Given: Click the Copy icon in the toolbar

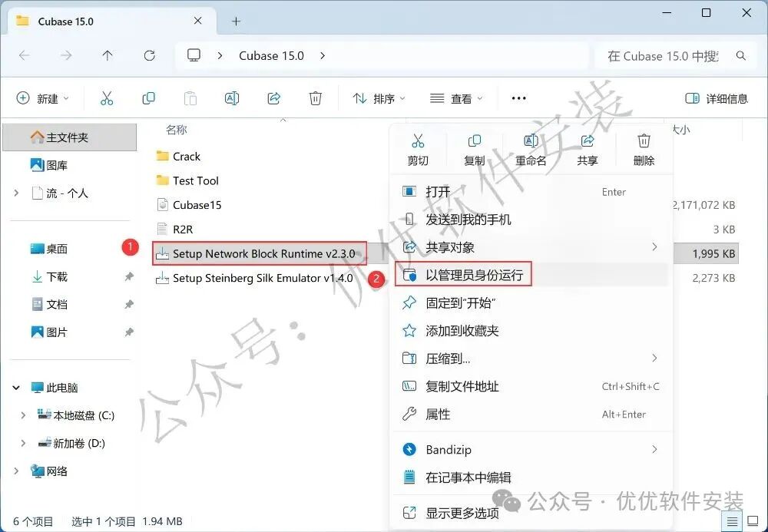Looking at the screenshot, I should (x=148, y=98).
